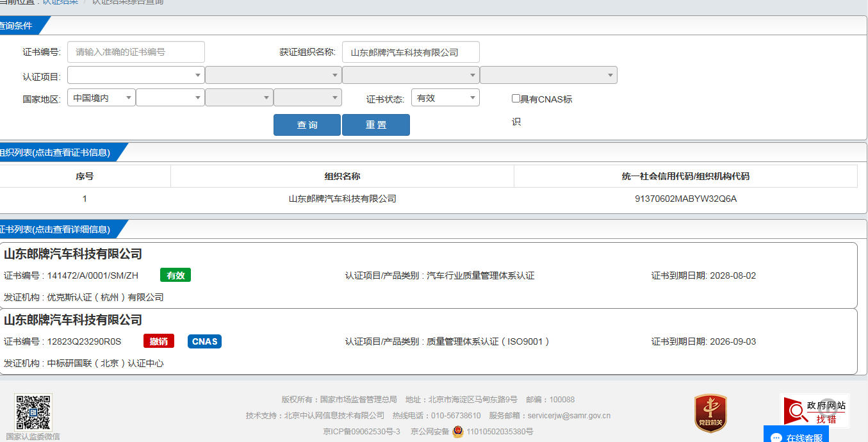Click issuer 中标研国联（北京）认证中心
868x442 pixels.
(x=106, y=364)
